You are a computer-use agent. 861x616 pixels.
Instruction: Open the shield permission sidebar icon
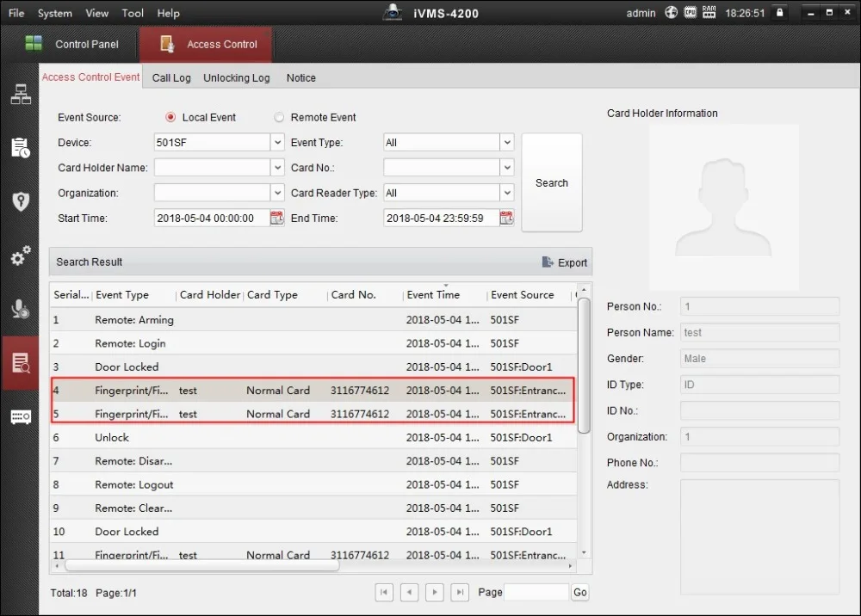[21, 201]
